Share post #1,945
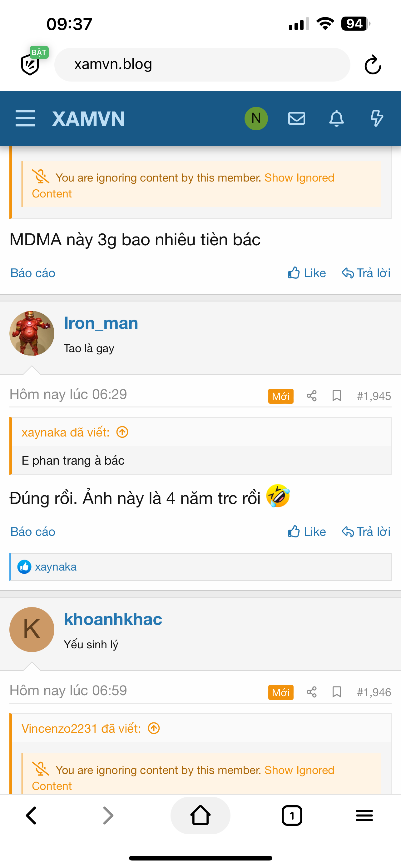Image resolution: width=401 pixels, height=868 pixels. (x=311, y=396)
